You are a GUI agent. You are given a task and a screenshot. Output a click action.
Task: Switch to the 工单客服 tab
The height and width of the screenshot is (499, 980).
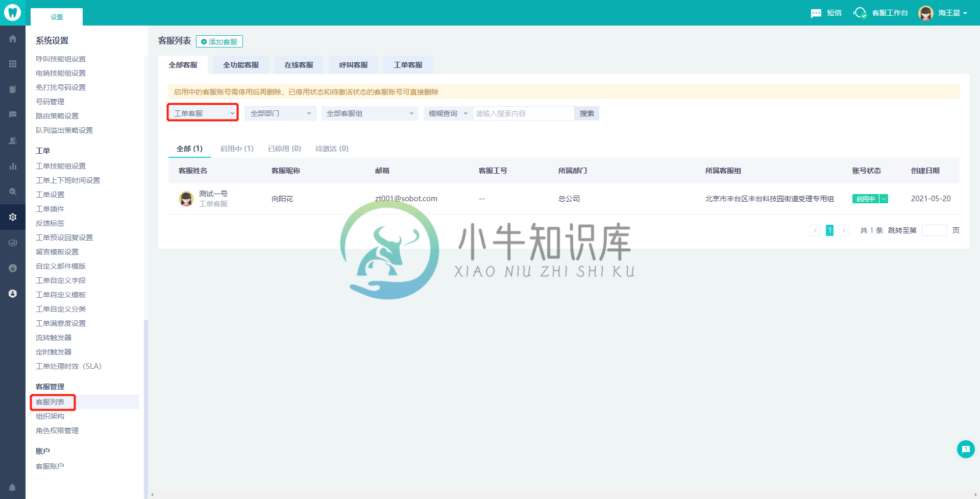tap(408, 65)
